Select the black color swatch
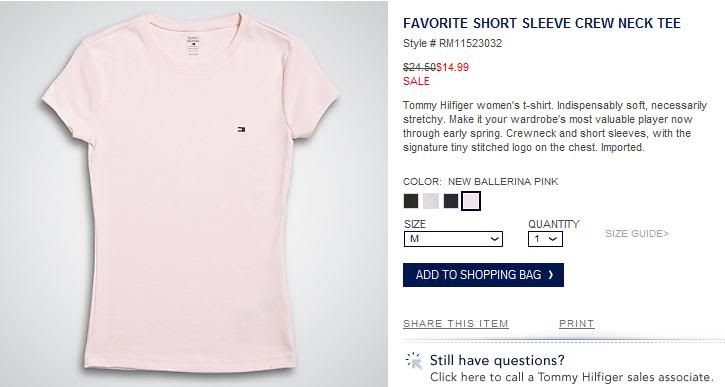This screenshot has width=725, height=387. (x=411, y=201)
